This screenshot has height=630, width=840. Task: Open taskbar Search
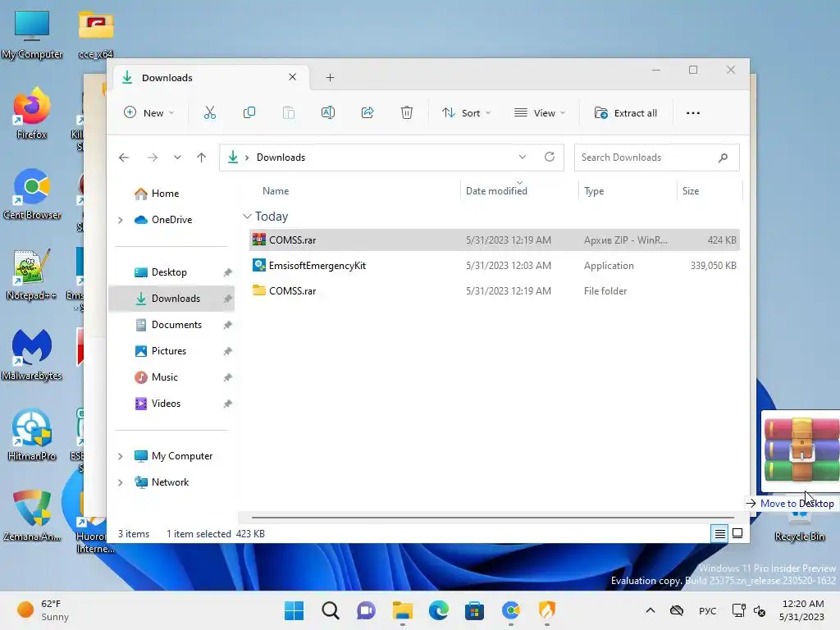point(331,610)
